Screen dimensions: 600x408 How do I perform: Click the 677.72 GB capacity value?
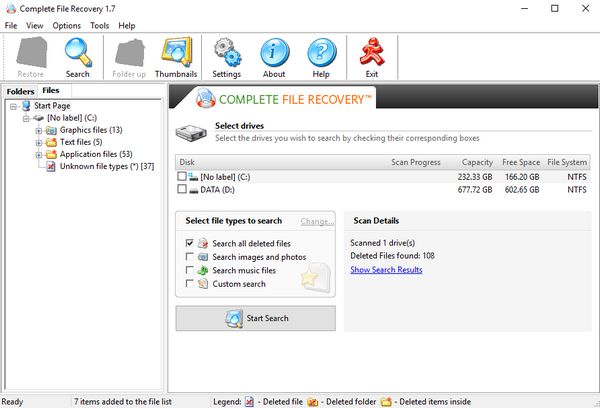pos(475,190)
